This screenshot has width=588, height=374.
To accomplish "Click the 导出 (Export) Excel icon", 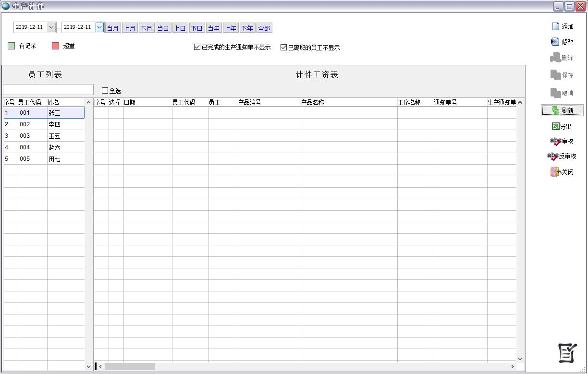I will tap(555, 126).
